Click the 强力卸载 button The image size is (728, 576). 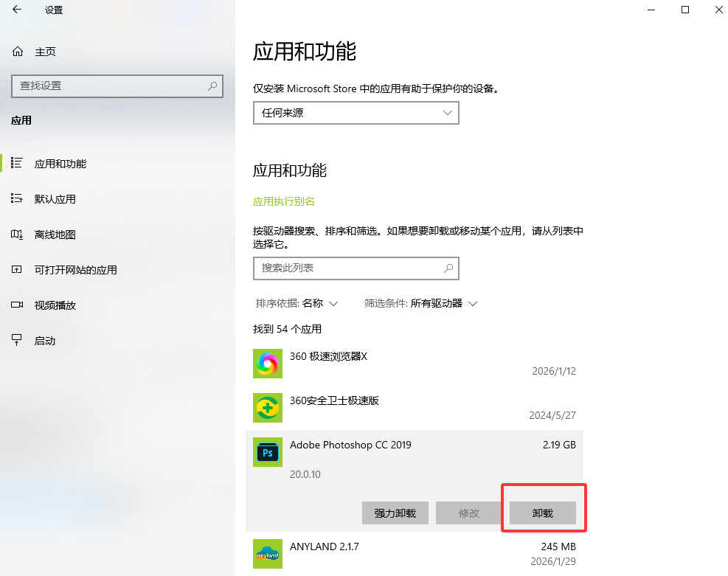(x=395, y=513)
